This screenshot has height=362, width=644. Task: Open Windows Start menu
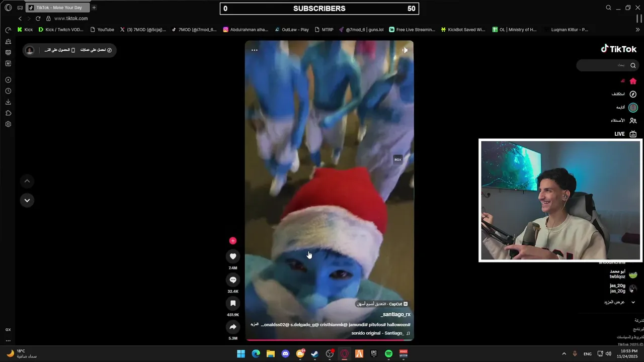pyautogui.click(x=241, y=354)
